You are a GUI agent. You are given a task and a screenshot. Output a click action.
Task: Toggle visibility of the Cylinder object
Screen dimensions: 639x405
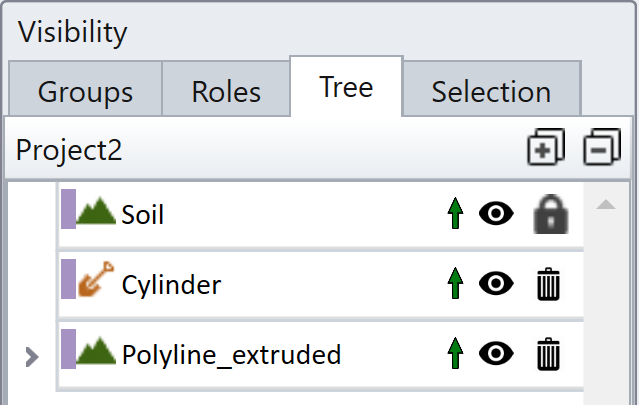tap(496, 284)
